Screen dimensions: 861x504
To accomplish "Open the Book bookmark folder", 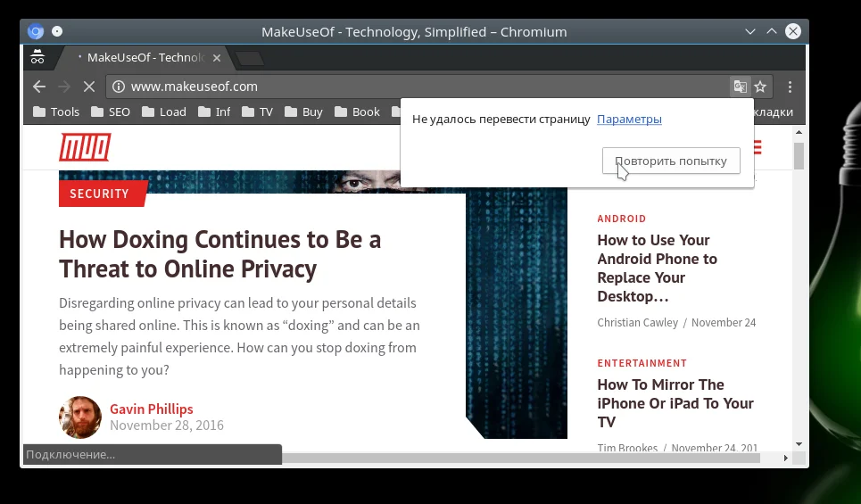I will tap(357, 112).
